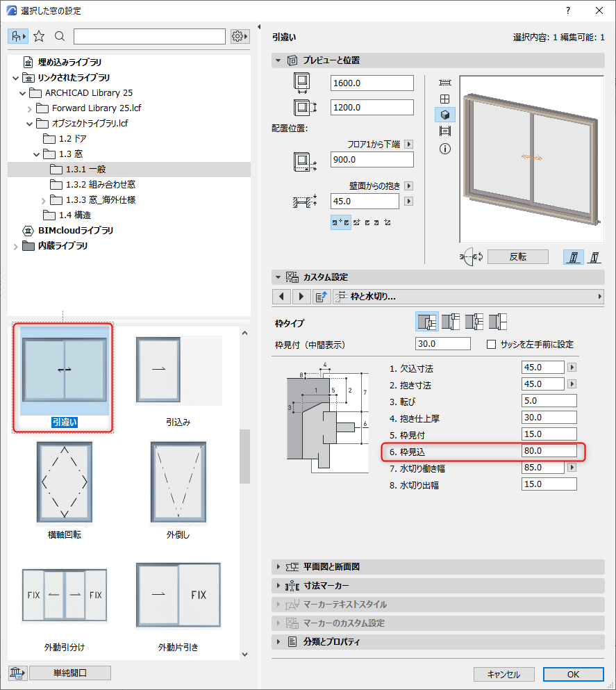Open the arrow next to 欠込寸法 45.0
This screenshot has width=616, height=690.
[572, 368]
